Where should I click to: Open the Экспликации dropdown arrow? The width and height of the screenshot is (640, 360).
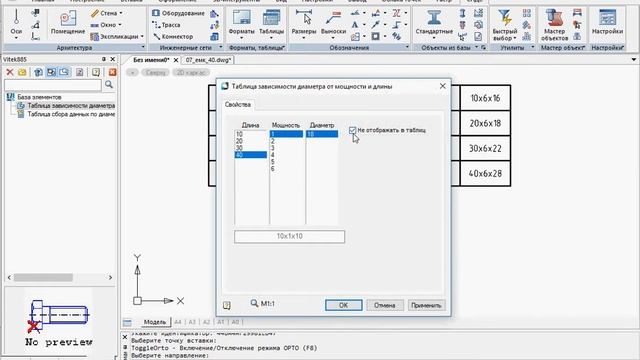click(142, 37)
